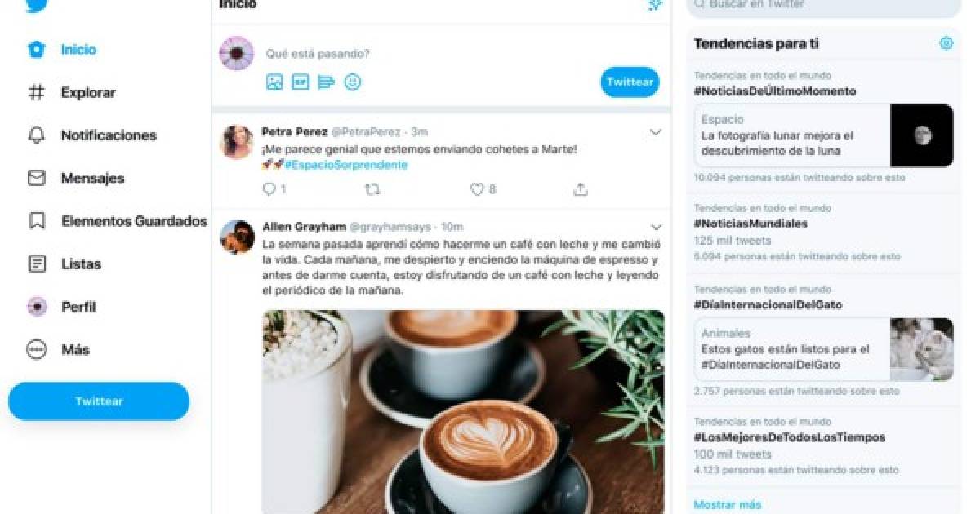Click the sparkle top tweets icon
The height and width of the screenshot is (514, 980).
(x=655, y=5)
